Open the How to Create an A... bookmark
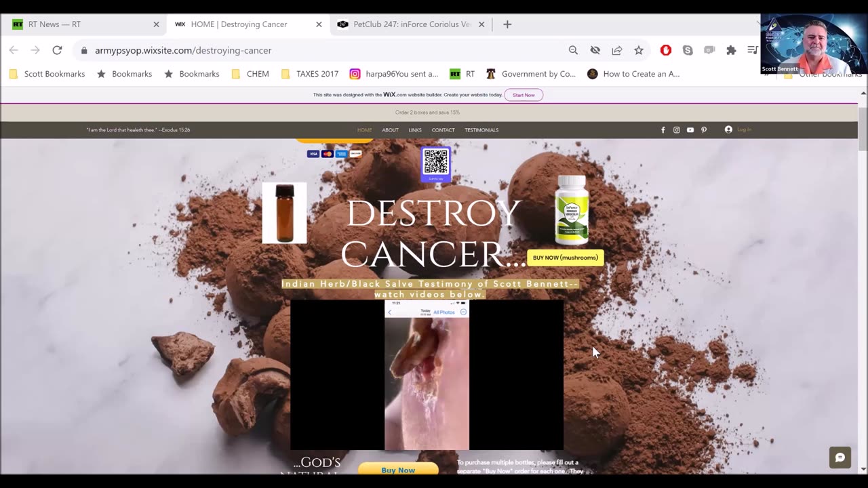Viewport: 868px width, 488px height. [633, 74]
